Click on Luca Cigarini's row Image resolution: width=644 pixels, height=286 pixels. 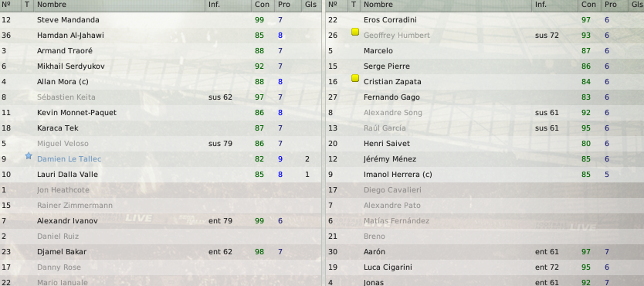[485, 267]
